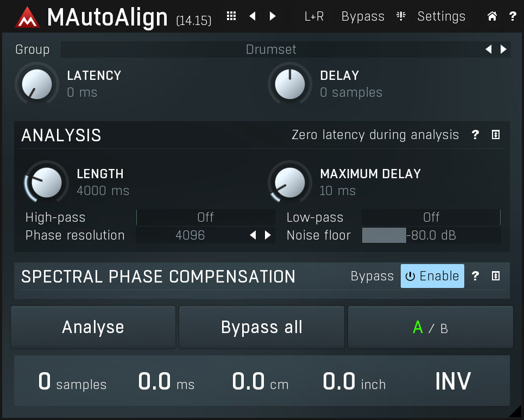Open help question mark in header
The image size is (524, 420).
(512, 16)
